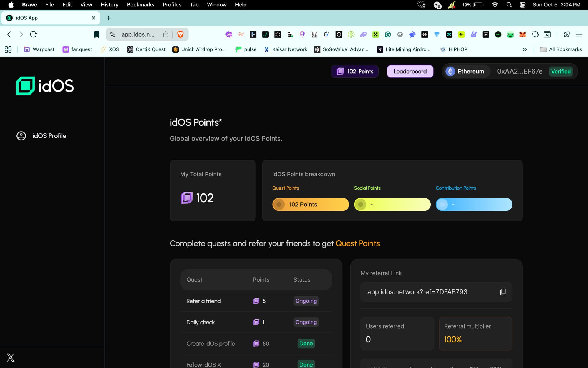Screen dimensions: 588x368
Task: Click the app.idos.n... address bar
Action: tap(138, 34)
